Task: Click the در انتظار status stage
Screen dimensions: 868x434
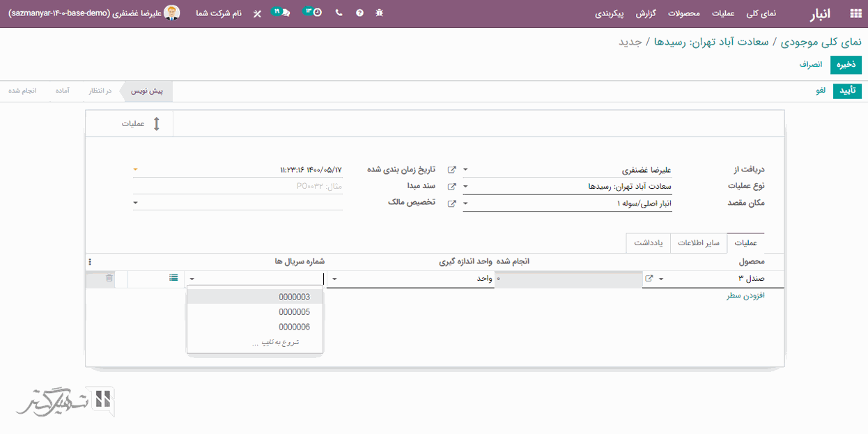Action: [x=100, y=91]
